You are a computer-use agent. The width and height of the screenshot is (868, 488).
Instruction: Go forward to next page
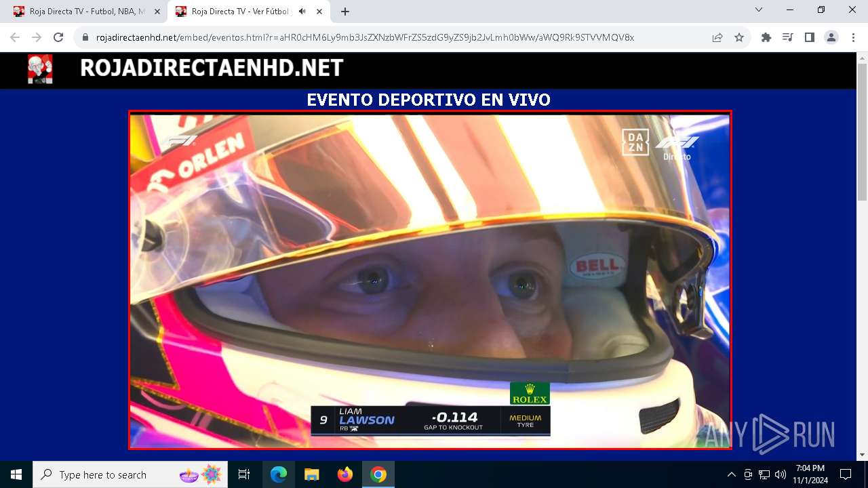pos(37,37)
